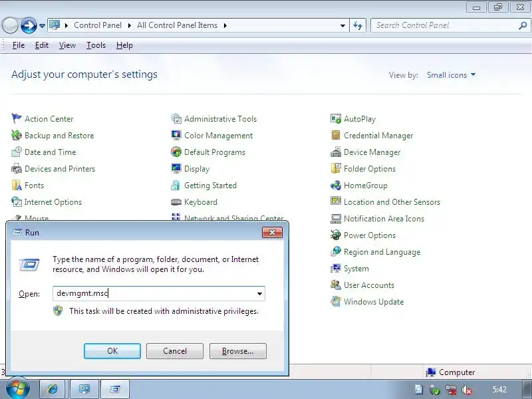The height and width of the screenshot is (399, 532).
Task: Click the Control Panel taskbar button
Action: click(x=84, y=389)
